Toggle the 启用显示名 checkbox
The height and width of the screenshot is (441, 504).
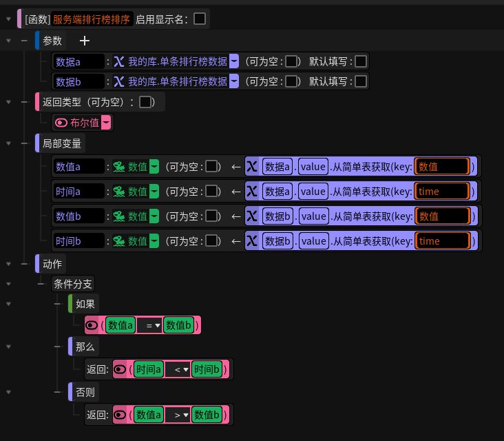(200, 19)
